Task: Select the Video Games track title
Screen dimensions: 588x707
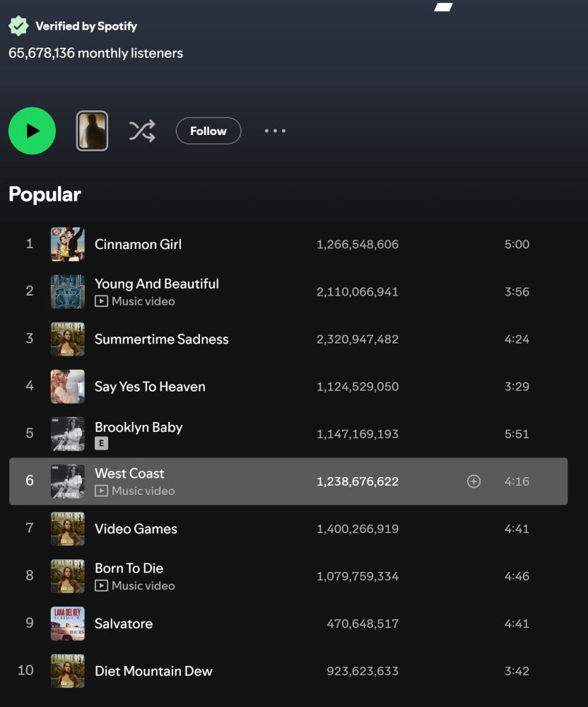Action: click(136, 528)
